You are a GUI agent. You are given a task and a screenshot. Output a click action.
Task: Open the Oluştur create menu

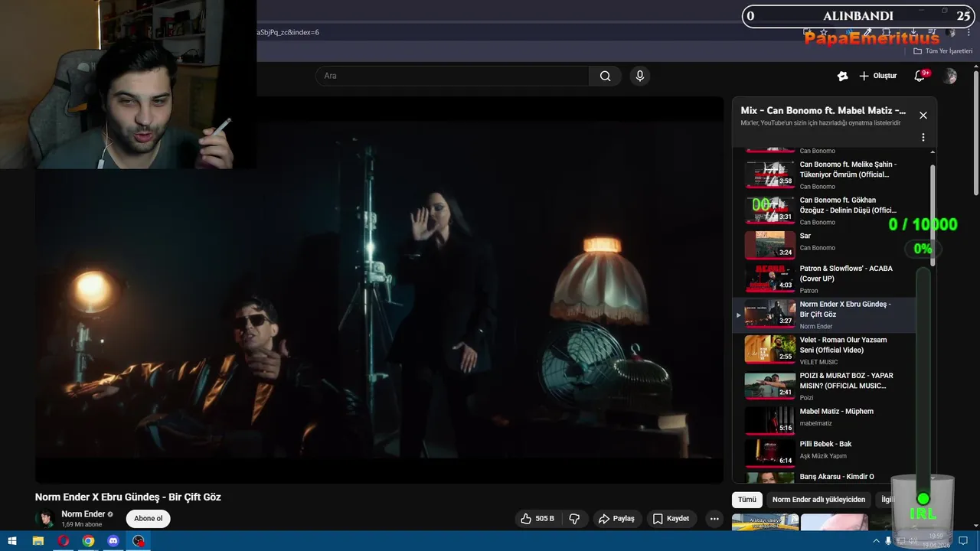click(x=877, y=76)
